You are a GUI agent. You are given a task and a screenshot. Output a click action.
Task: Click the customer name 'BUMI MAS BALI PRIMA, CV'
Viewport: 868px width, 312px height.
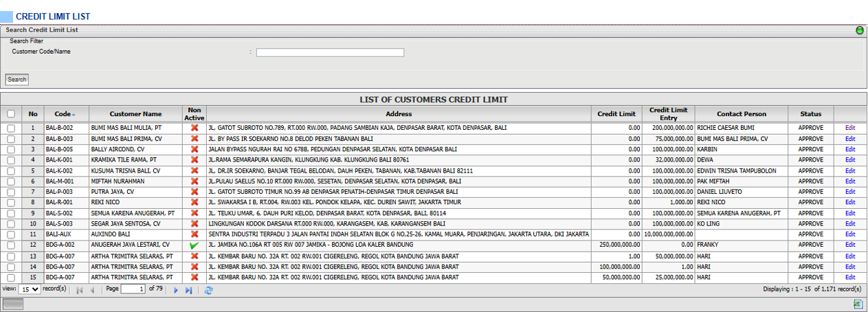pos(126,139)
